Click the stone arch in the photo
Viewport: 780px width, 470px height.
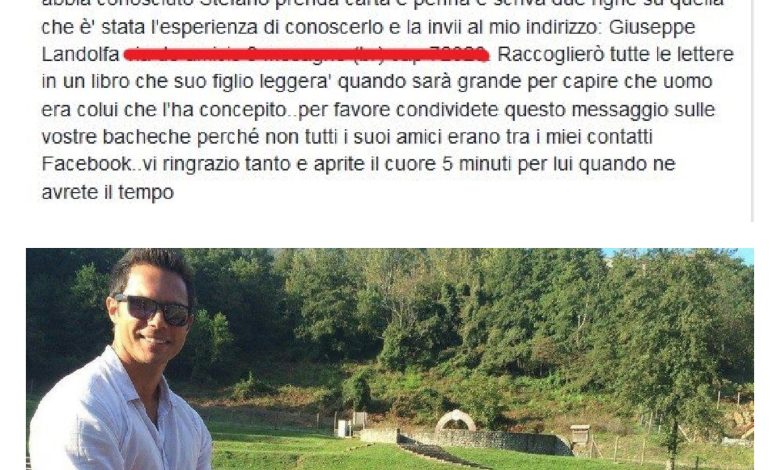(x=455, y=421)
